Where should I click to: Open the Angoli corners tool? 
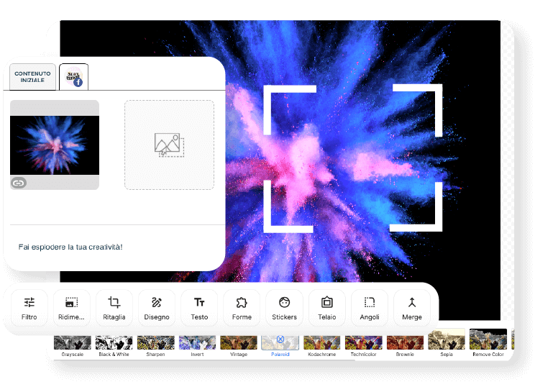pos(370,309)
